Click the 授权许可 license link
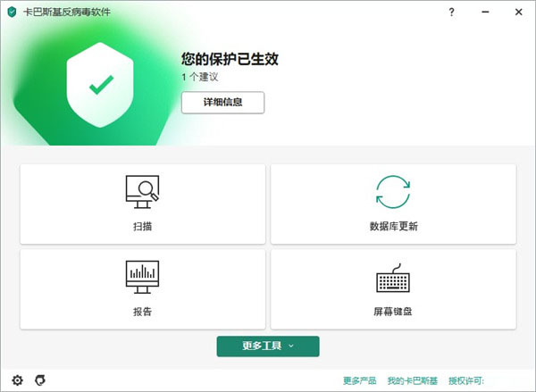536x392 pixels. point(466,380)
